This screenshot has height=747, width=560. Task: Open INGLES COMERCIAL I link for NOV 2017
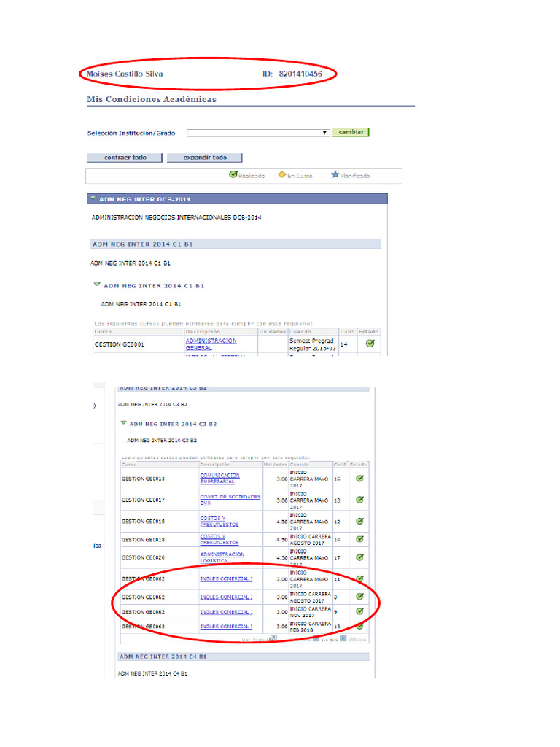226,612
